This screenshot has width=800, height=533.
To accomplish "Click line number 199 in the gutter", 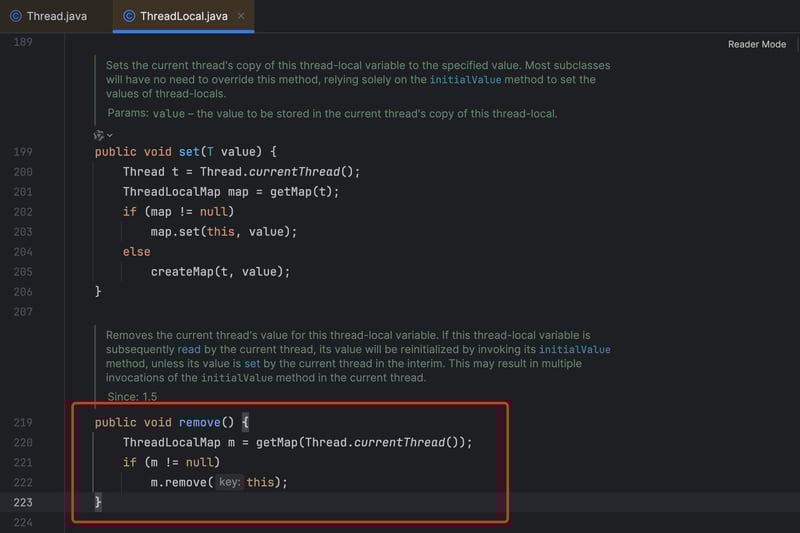I will [23, 152].
